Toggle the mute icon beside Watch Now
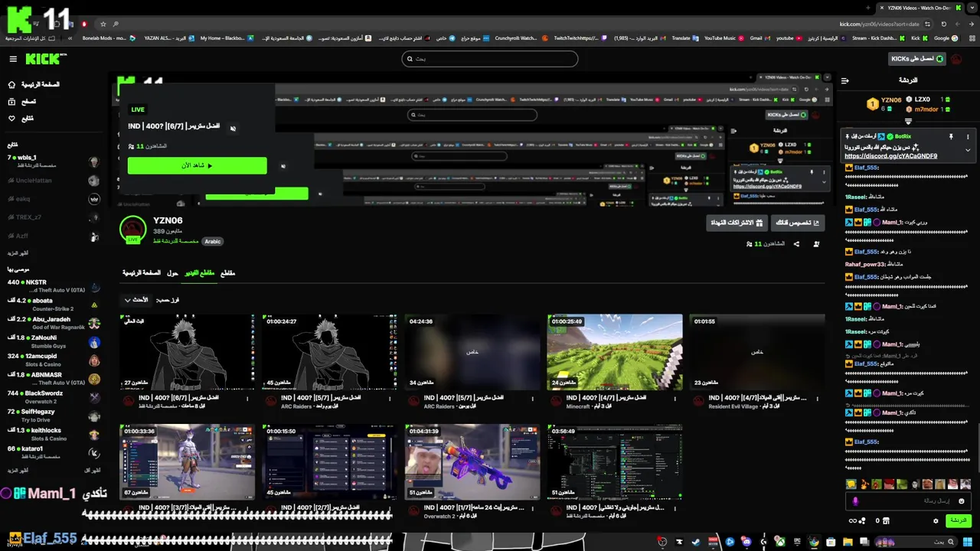Image resolution: width=980 pixels, height=551 pixels. (x=283, y=166)
